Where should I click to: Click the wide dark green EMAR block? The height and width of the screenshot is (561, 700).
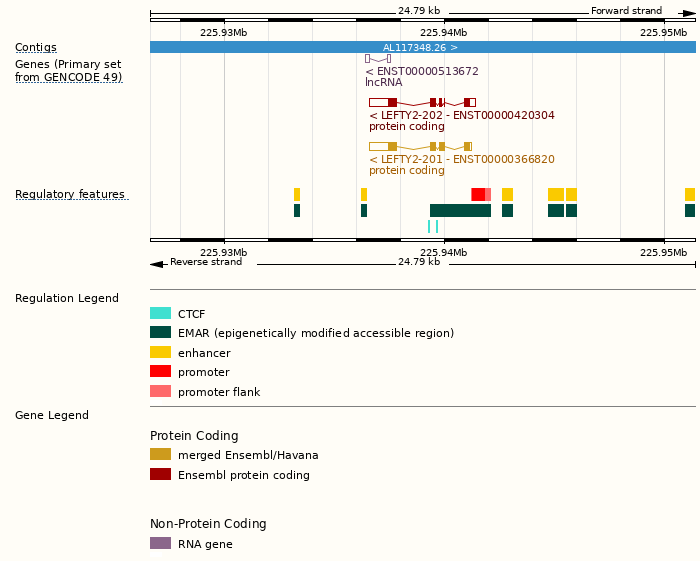(x=460, y=210)
